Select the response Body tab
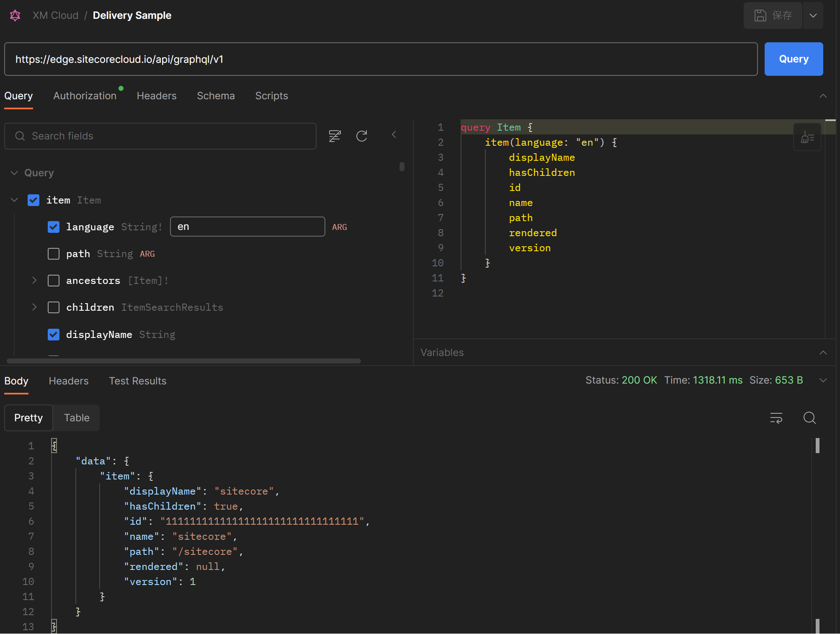This screenshot has width=840, height=634. 16,381
